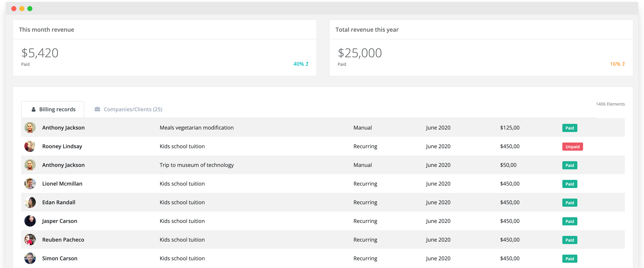Click Edan Randall's avatar
This screenshot has height=268, width=644.
pyautogui.click(x=30, y=202)
